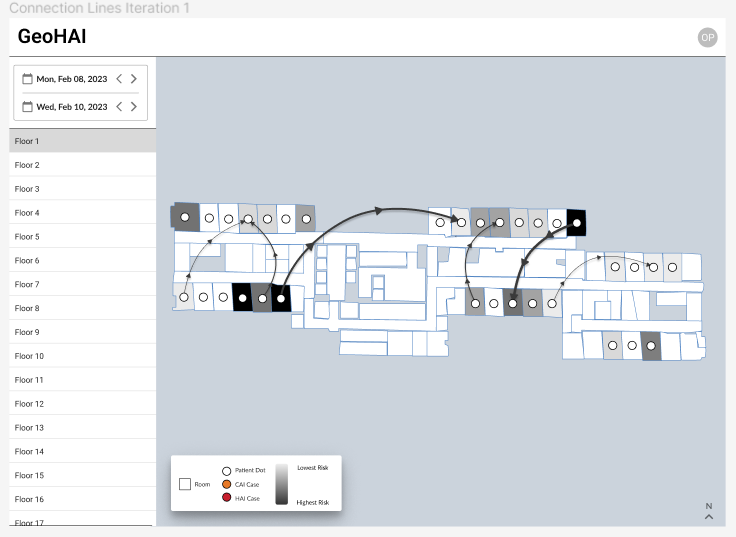Click the HAI Case red dot in legend
Screen dimensions: 736x537
[x=226, y=498]
